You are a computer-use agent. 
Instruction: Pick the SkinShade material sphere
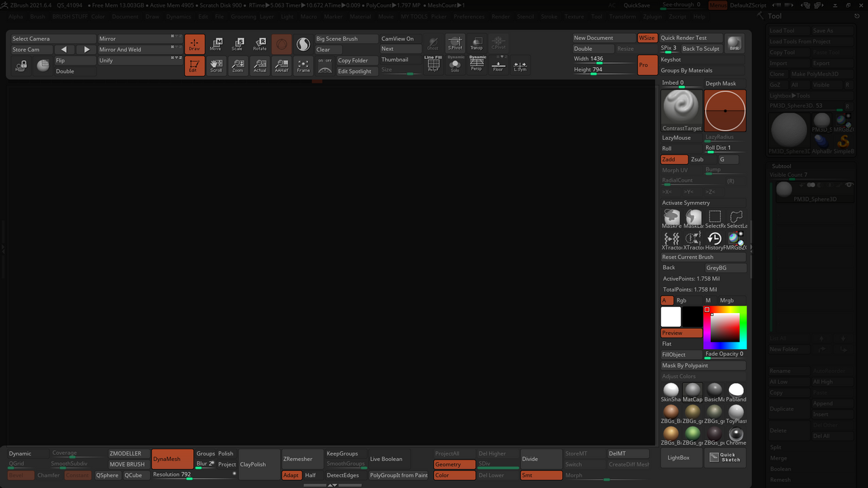tap(671, 392)
